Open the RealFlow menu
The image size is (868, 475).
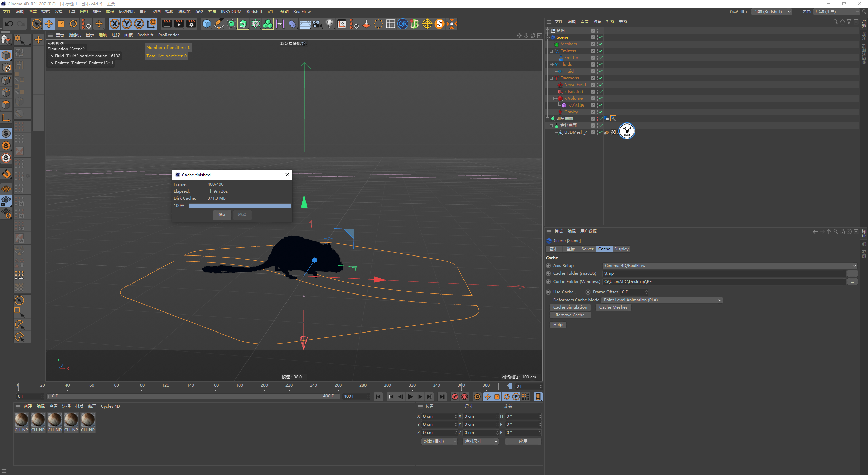pyautogui.click(x=301, y=12)
